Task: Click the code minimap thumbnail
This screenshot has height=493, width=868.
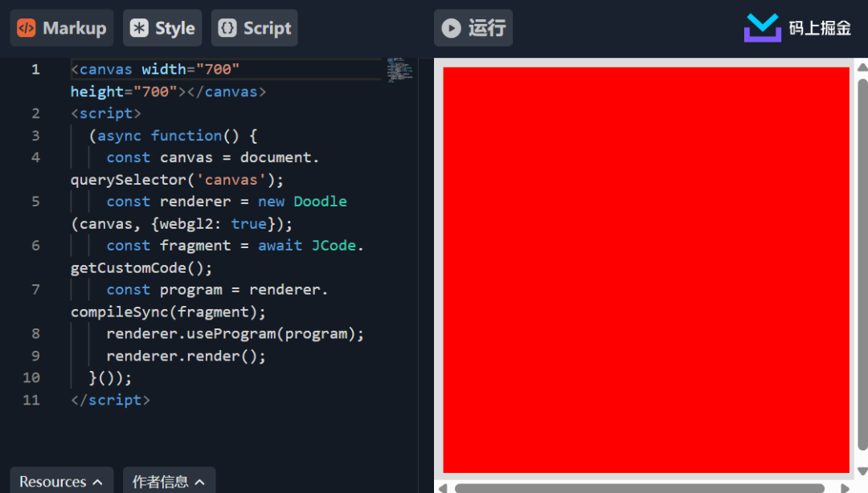Action: click(x=399, y=70)
